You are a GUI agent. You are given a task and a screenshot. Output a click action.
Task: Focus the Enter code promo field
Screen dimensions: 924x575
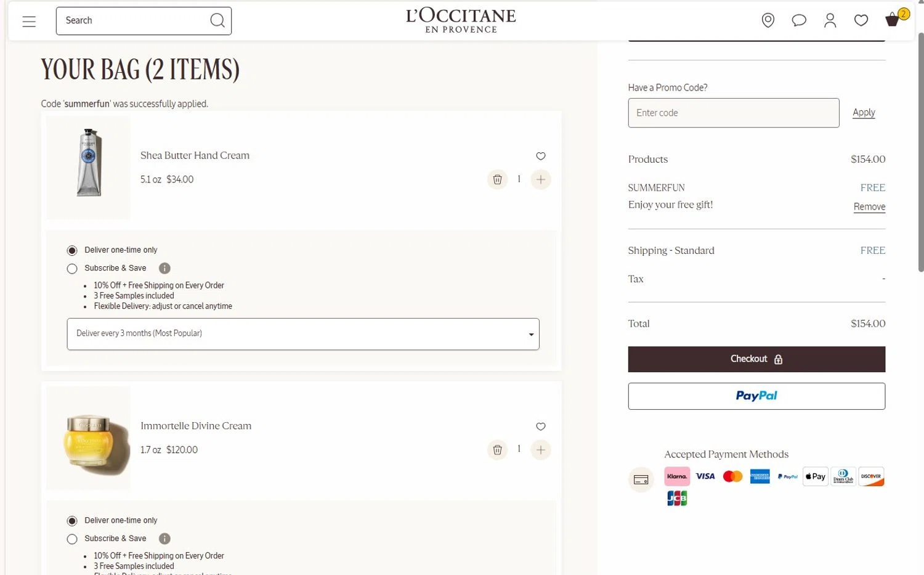click(734, 113)
